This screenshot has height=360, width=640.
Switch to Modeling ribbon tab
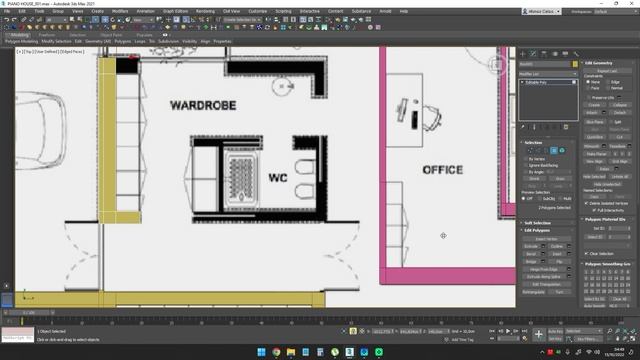tap(19, 35)
